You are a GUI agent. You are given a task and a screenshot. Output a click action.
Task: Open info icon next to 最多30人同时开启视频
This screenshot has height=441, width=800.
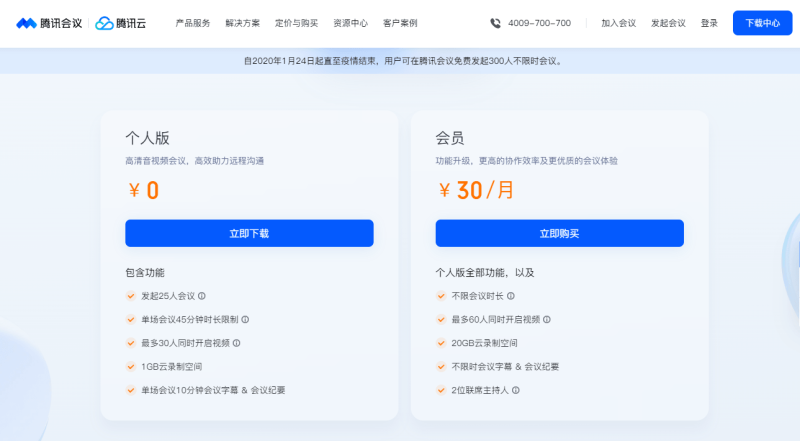pos(236,343)
